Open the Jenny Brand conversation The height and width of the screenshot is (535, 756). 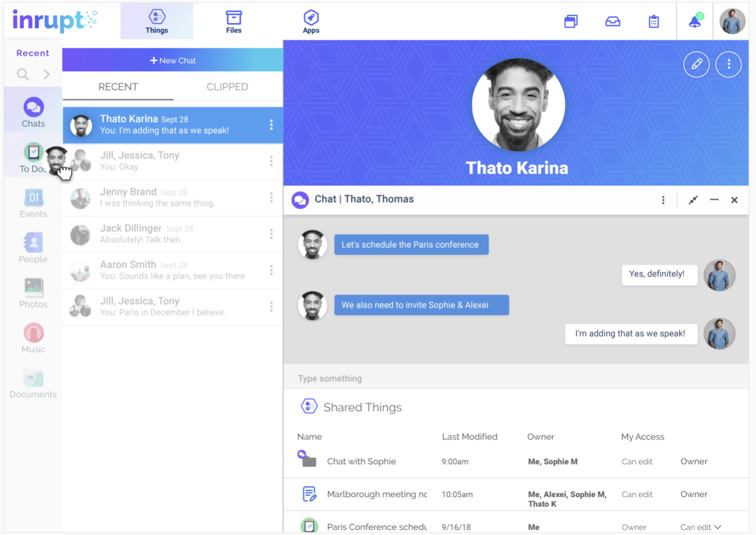click(x=173, y=198)
